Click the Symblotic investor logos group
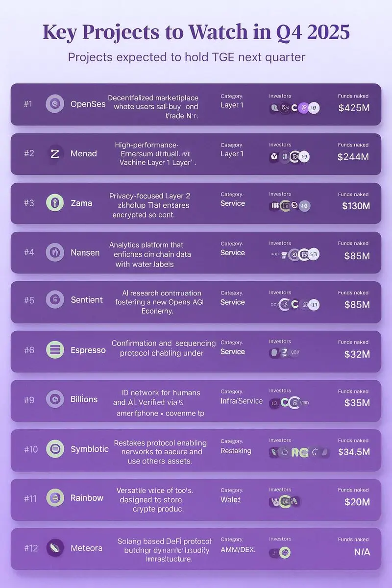 (x=299, y=453)
